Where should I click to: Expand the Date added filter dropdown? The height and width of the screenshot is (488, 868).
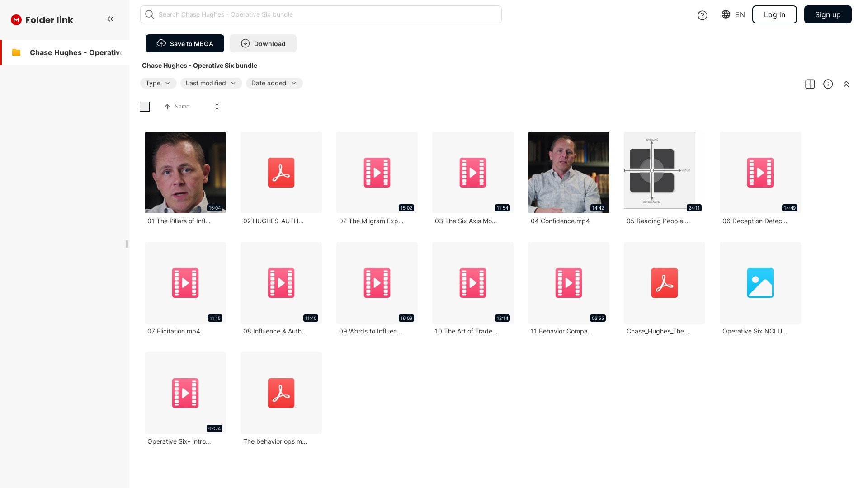[274, 83]
